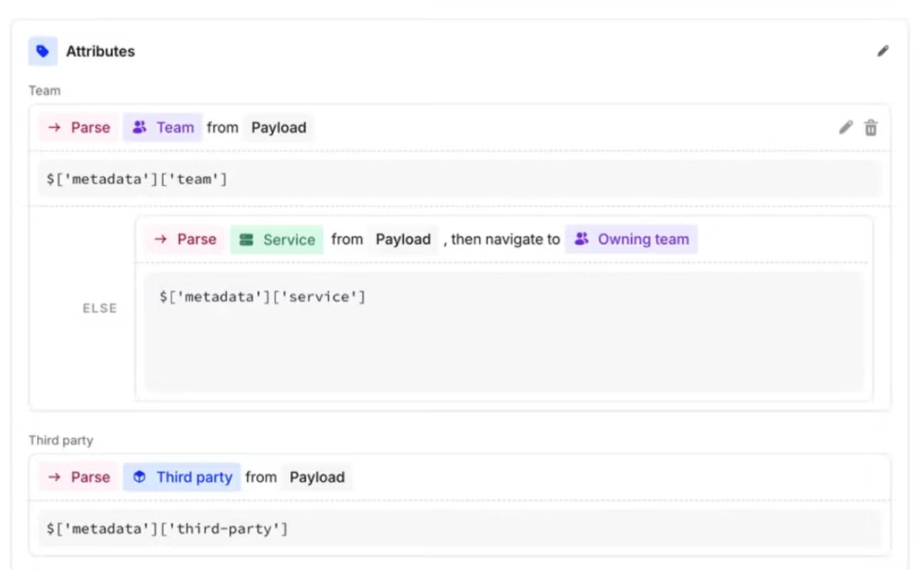The width and height of the screenshot is (924, 570).
Task: Edit the $['metadata']['service'] JSONPath expression
Action: click(x=263, y=297)
